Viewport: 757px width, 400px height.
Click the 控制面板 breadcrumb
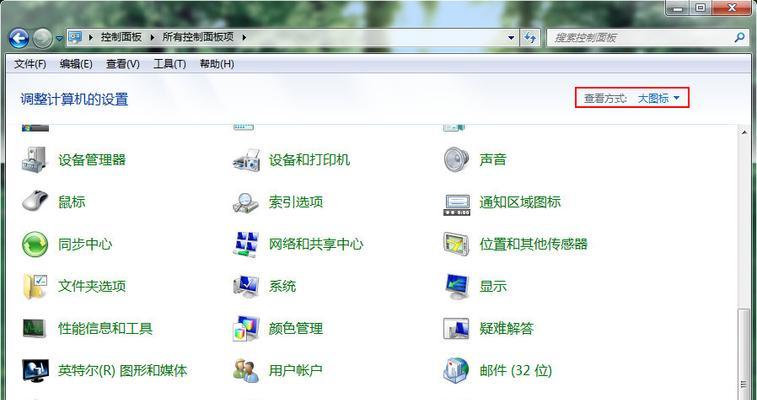tap(121, 38)
